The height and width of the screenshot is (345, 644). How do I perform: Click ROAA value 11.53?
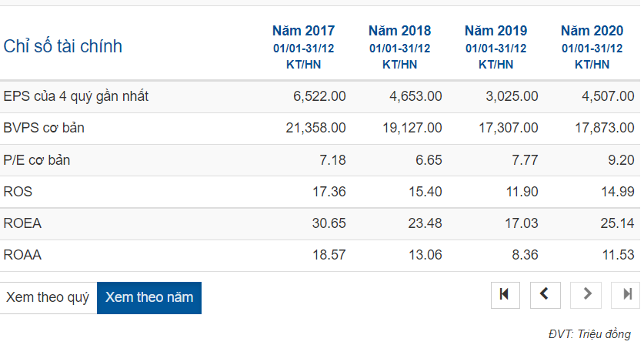coord(618,255)
